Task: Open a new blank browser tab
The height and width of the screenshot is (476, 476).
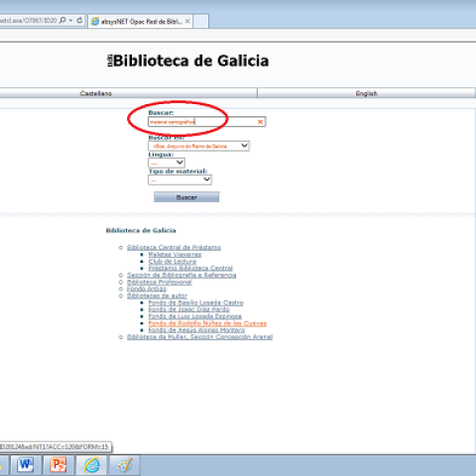Action: [200, 22]
